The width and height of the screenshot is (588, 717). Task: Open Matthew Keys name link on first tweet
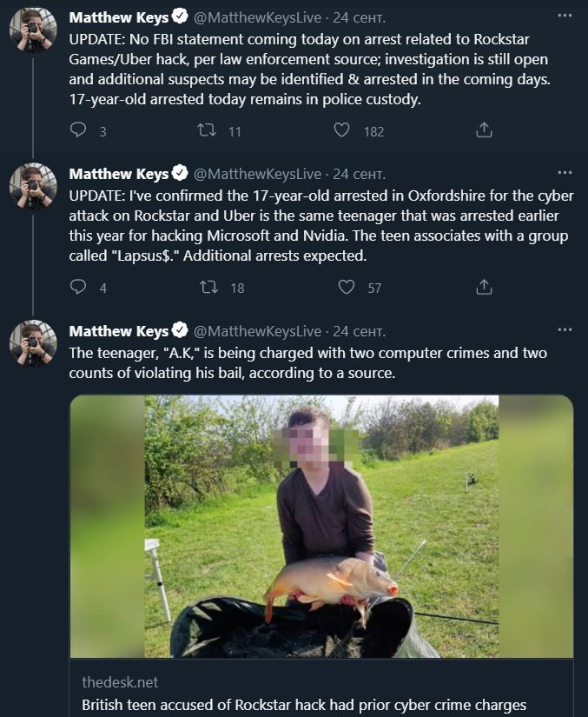120,17
